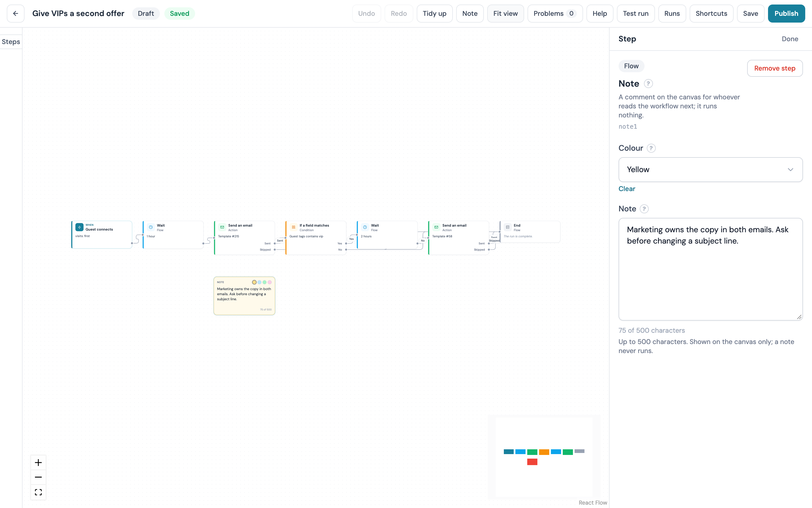Click the Draft status badge
This screenshot has height=508, width=812.
(146, 14)
